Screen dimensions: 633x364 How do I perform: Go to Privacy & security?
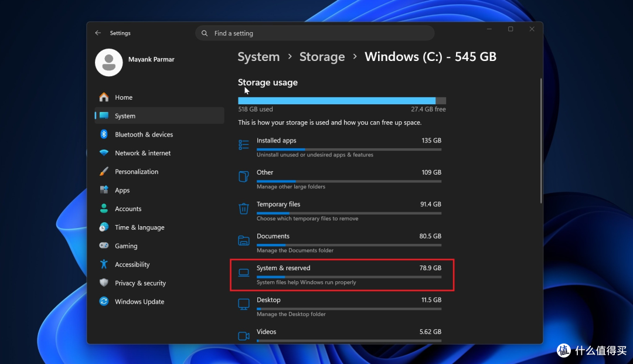159,283
